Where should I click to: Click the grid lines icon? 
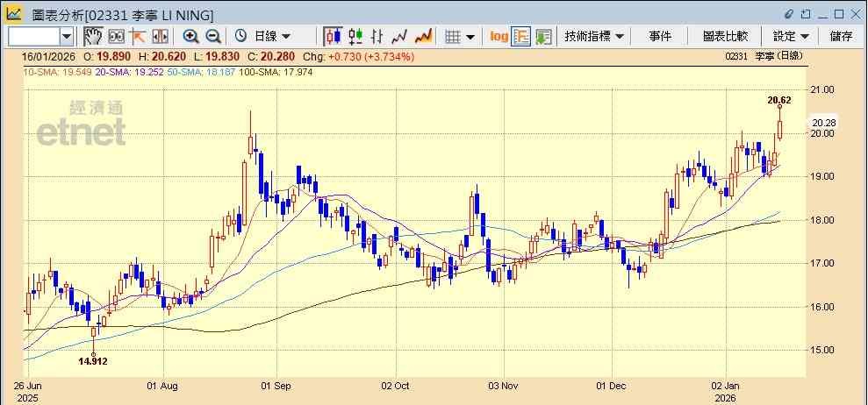(454, 37)
